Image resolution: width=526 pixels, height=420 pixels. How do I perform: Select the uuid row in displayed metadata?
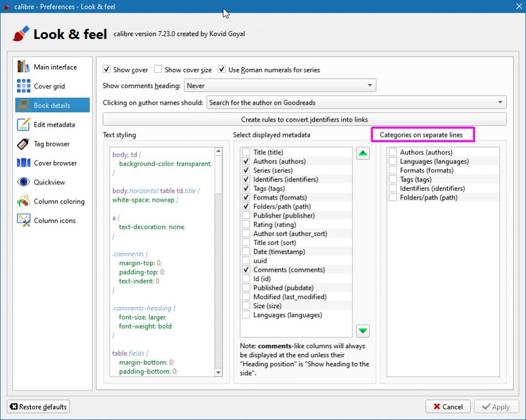(296, 261)
